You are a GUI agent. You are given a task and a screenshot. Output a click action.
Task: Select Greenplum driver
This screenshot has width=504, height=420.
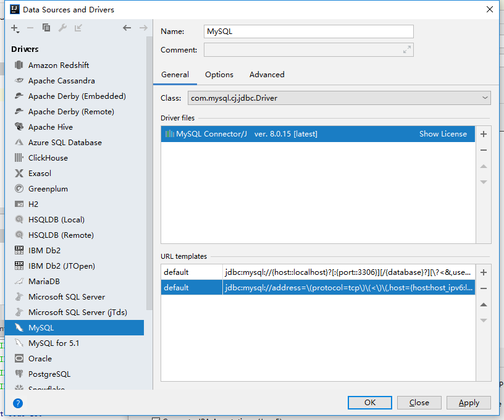pos(75,188)
